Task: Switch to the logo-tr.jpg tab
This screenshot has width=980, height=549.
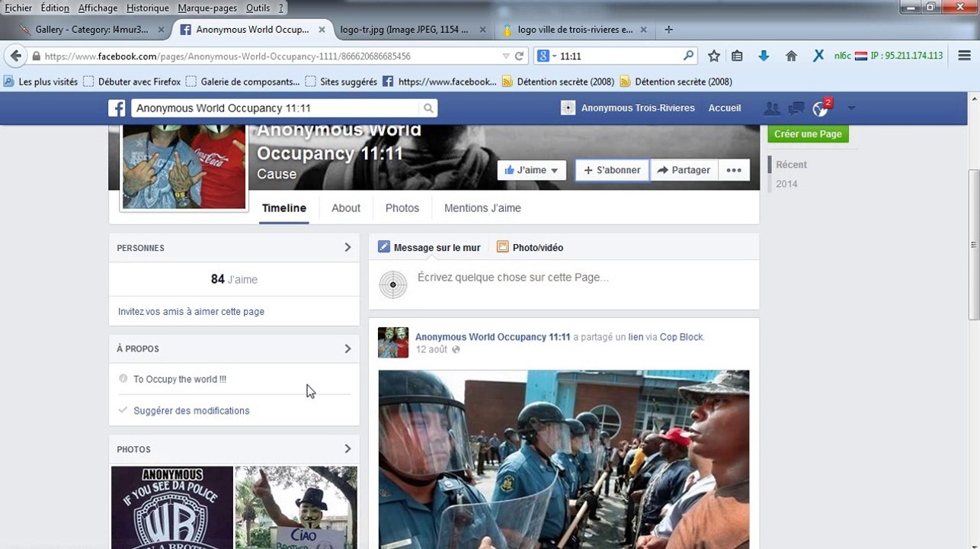Action: pyautogui.click(x=410, y=30)
